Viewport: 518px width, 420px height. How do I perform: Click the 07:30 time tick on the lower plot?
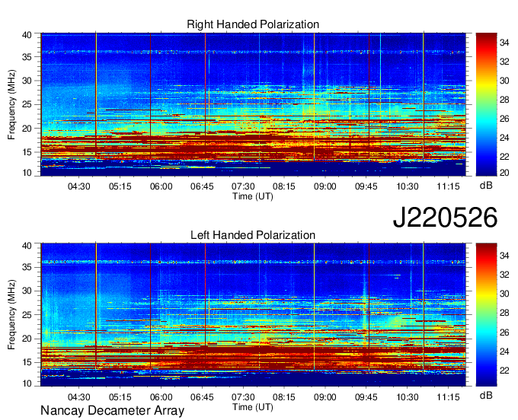pos(243,397)
